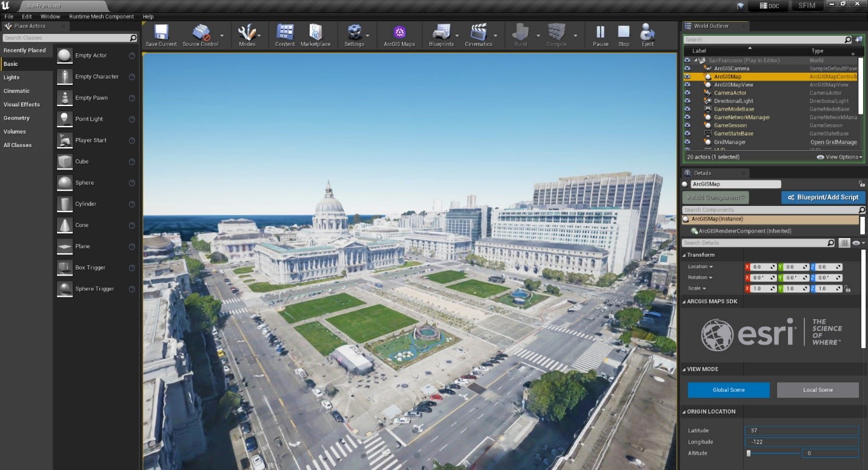The width and height of the screenshot is (868, 470).
Task: Open the Content browser
Action: click(284, 35)
